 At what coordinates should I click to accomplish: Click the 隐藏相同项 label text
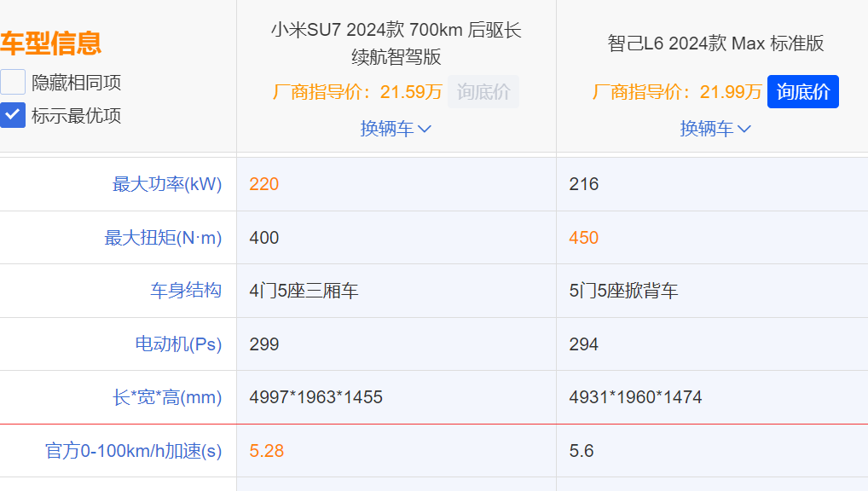(x=77, y=83)
